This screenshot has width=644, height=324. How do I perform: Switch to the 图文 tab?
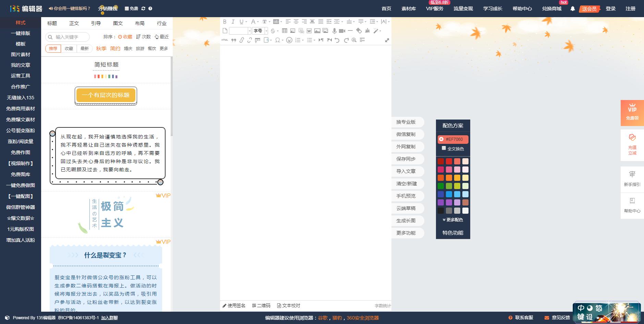tap(118, 23)
